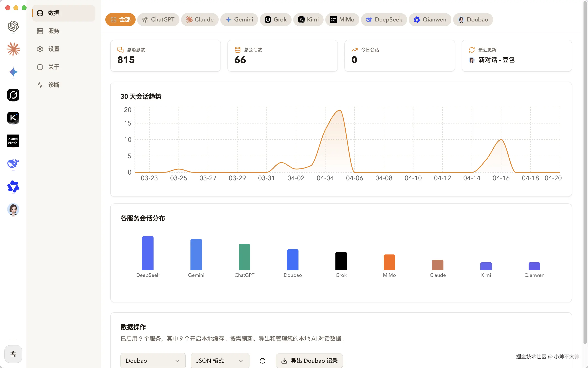Viewport: 588px width, 368px height.
Task: Click the 各服务会话分布 heading
Action: 143,218
